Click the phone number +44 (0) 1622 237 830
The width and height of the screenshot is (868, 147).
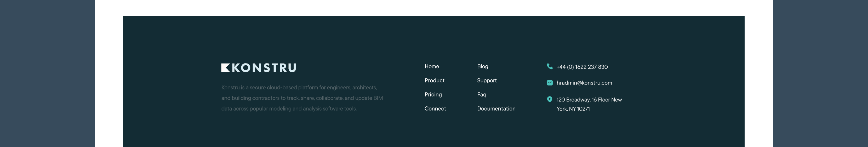(582, 67)
